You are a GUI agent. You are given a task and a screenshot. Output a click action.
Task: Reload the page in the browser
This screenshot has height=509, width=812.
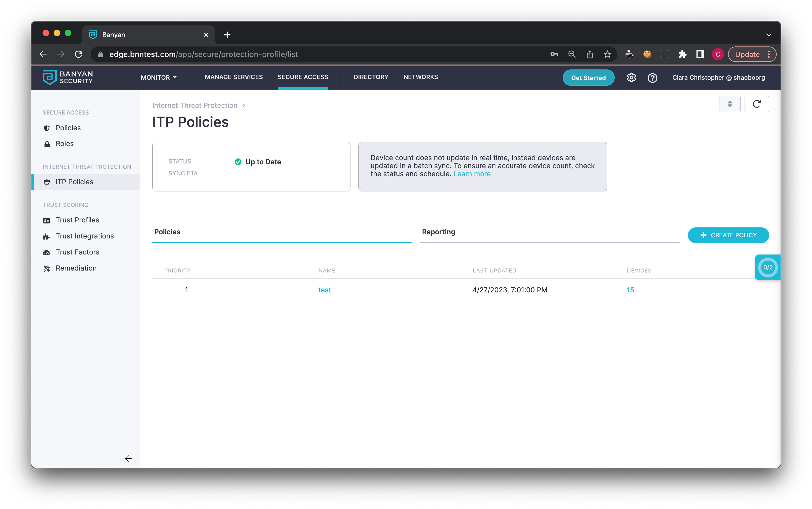(79, 54)
